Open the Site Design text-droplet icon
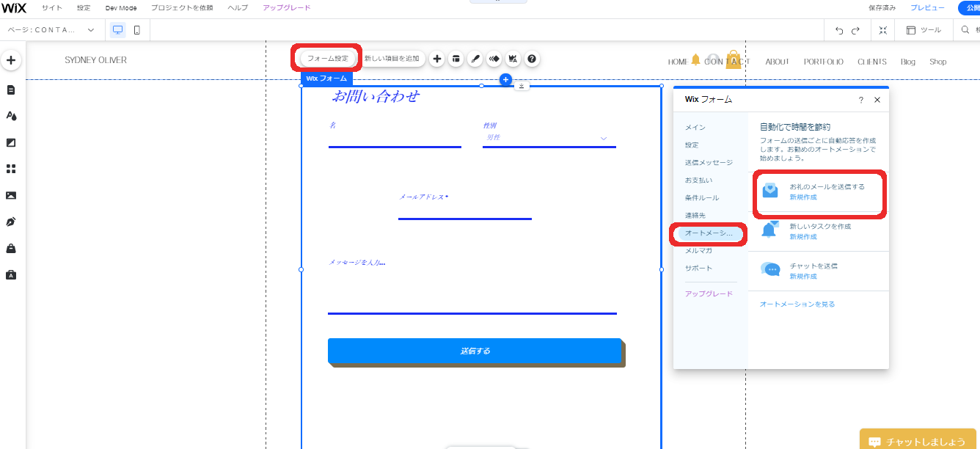The width and height of the screenshot is (980, 449). coord(11,116)
